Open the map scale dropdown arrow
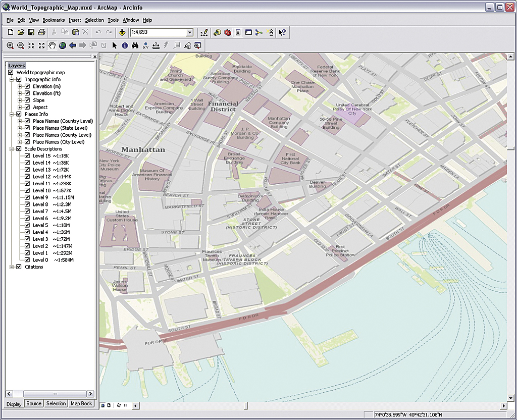Viewport: 517px width, 420px height. coord(190,32)
